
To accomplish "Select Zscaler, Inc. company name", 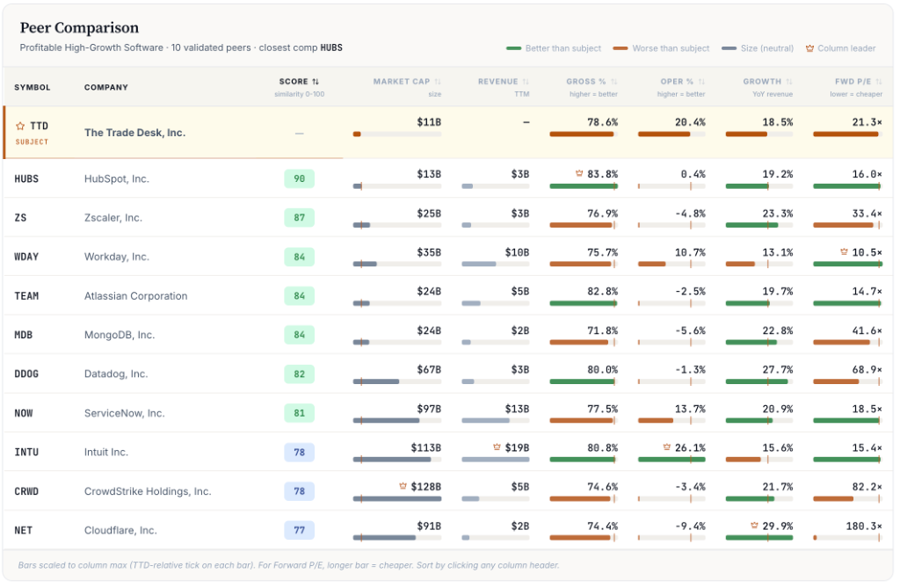I will [113, 218].
